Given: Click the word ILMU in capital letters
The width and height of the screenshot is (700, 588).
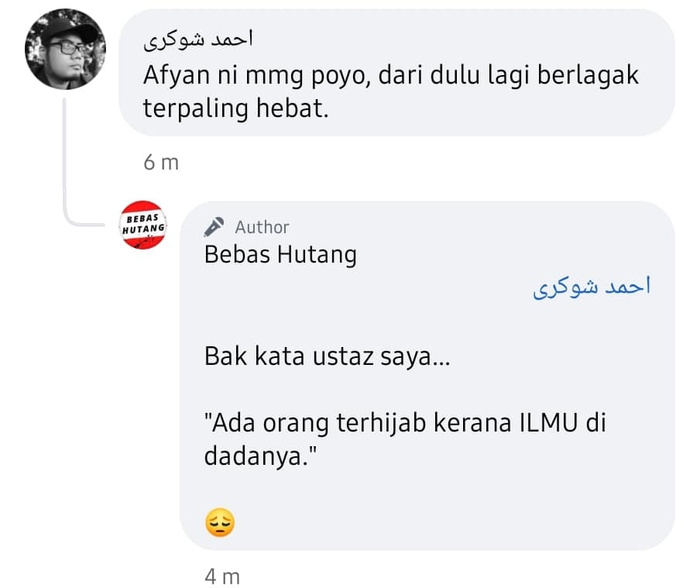Looking at the screenshot, I should tap(549, 423).
